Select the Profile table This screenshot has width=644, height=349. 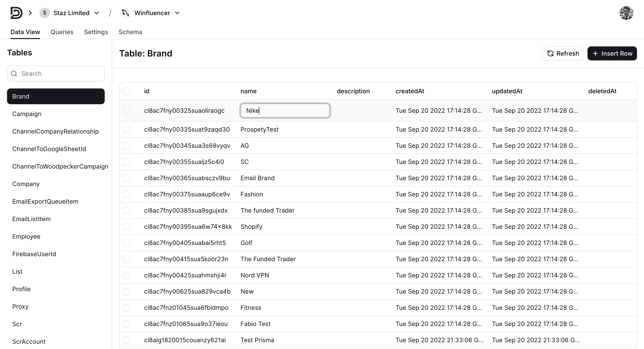tap(21, 289)
